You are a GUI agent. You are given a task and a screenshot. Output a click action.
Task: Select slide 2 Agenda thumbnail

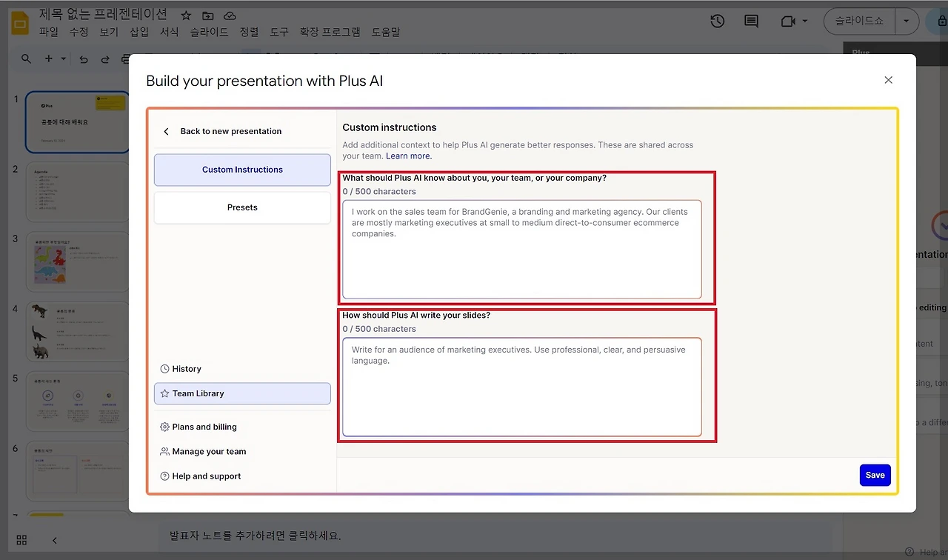click(77, 193)
